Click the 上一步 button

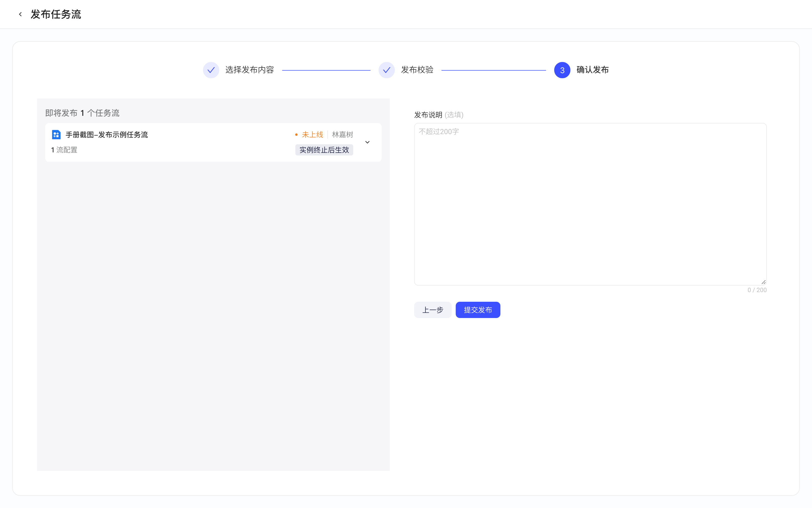(432, 310)
